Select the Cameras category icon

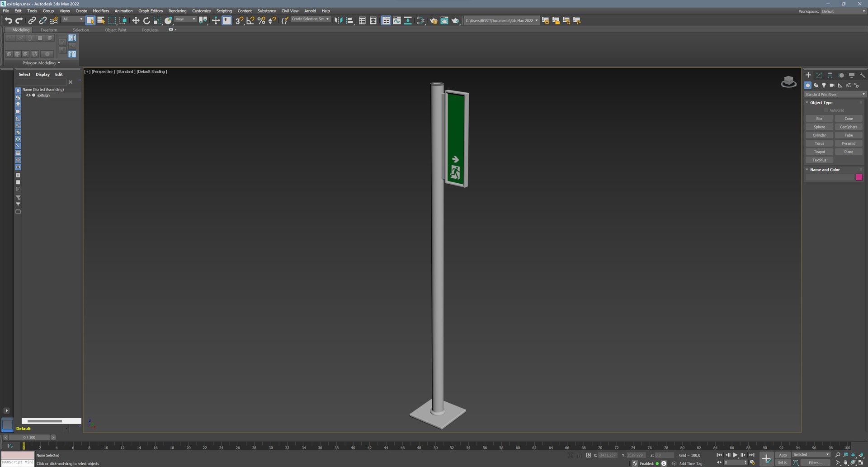pyautogui.click(x=832, y=85)
